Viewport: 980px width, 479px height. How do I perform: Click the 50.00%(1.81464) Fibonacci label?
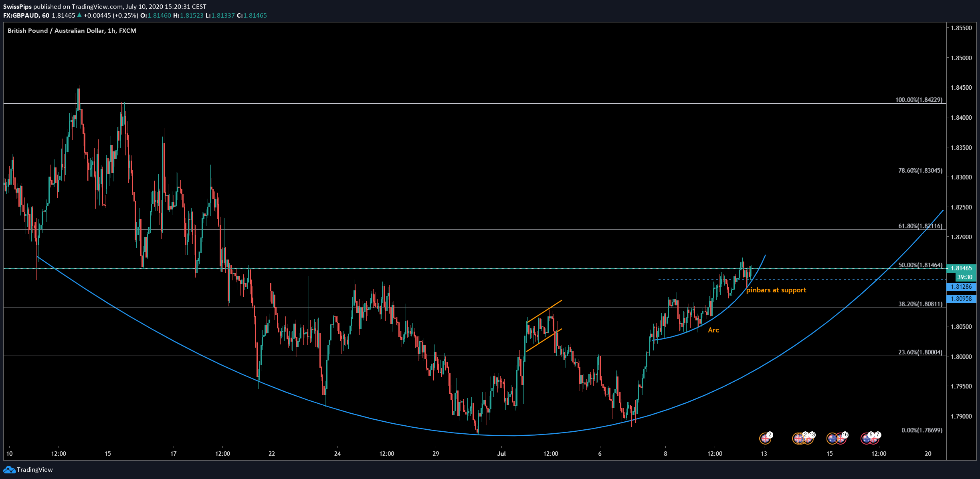(x=920, y=265)
